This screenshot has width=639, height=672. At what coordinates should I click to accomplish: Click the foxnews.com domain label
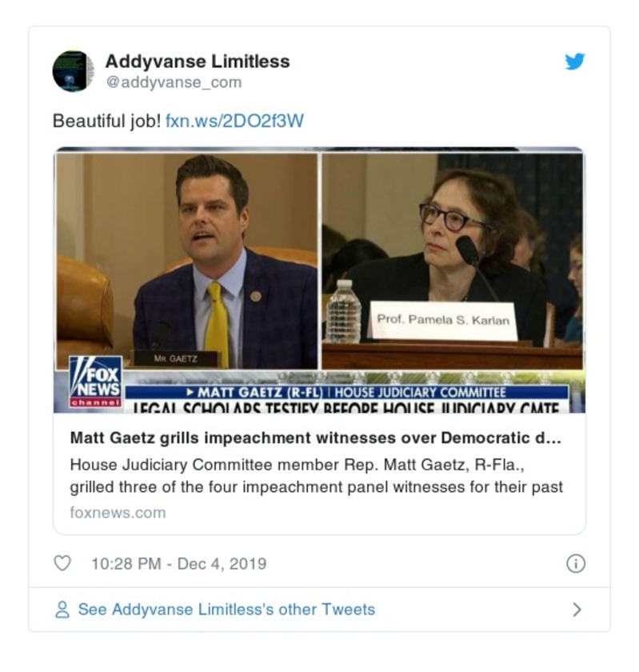(118, 513)
